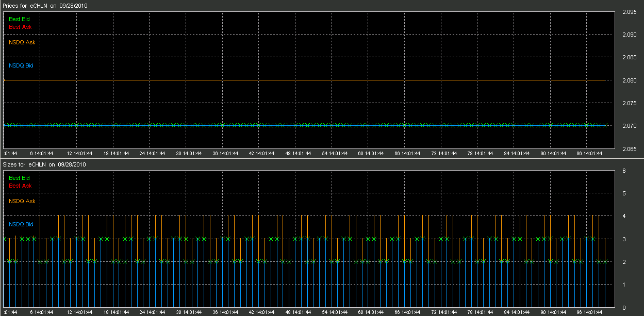The height and width of the screenshot is (316, 644).
Task: Click '90 14:01:44' on Sizes chart time axis
Action: (x=554, y=312)
